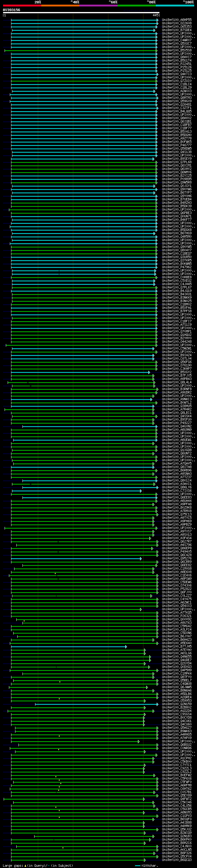Click the cyan alignment bar for UniRef100_A8HP55

coord(85,20)
